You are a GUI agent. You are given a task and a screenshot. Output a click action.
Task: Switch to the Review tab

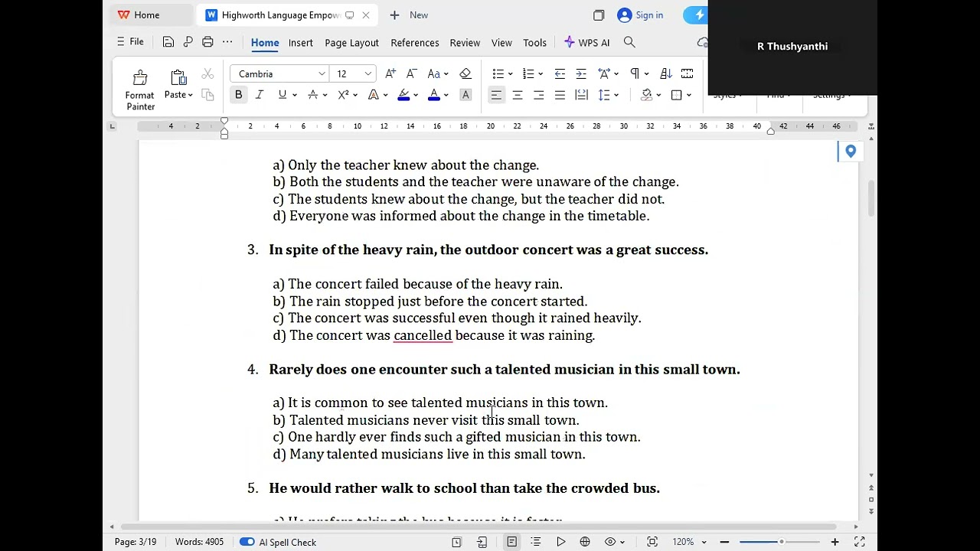465,43
